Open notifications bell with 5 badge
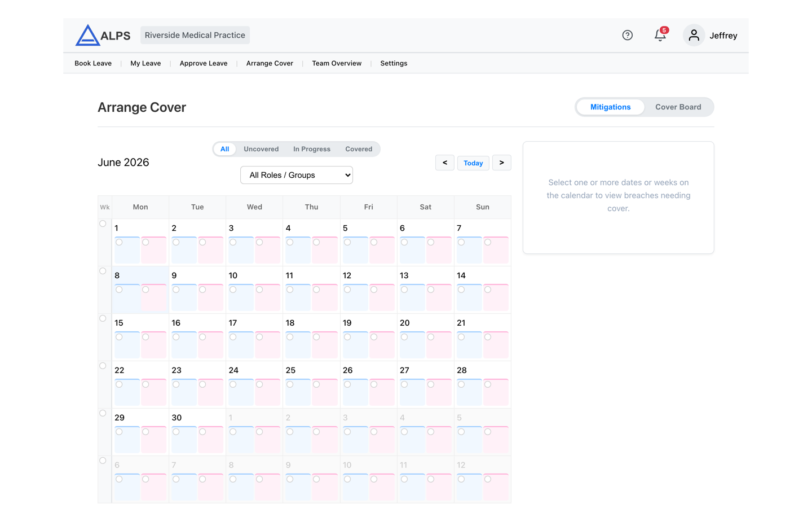This screenshot has height=508, width=812. [660, 34]
